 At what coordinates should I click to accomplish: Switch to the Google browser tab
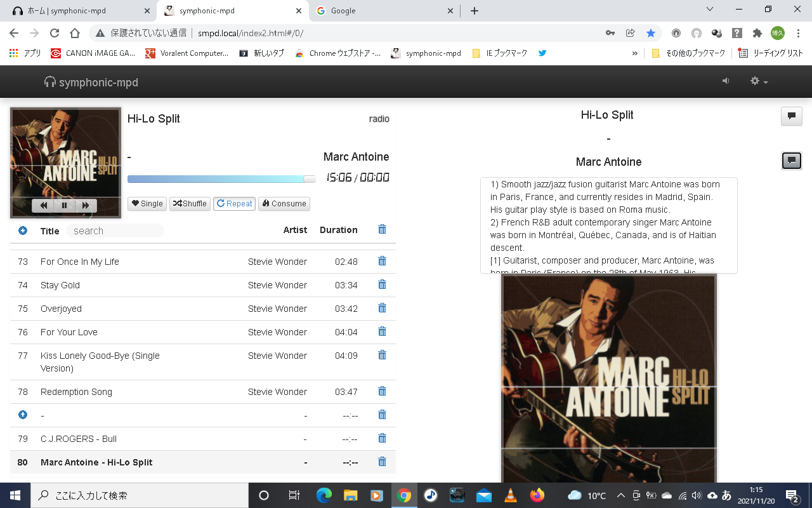pos(383,11)
